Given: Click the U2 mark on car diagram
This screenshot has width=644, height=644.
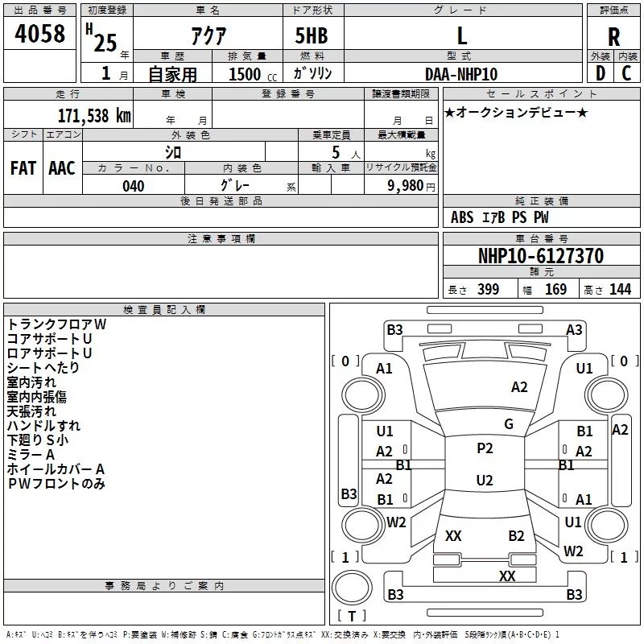Looking at the screenshot, I should (x=485, y=481).
